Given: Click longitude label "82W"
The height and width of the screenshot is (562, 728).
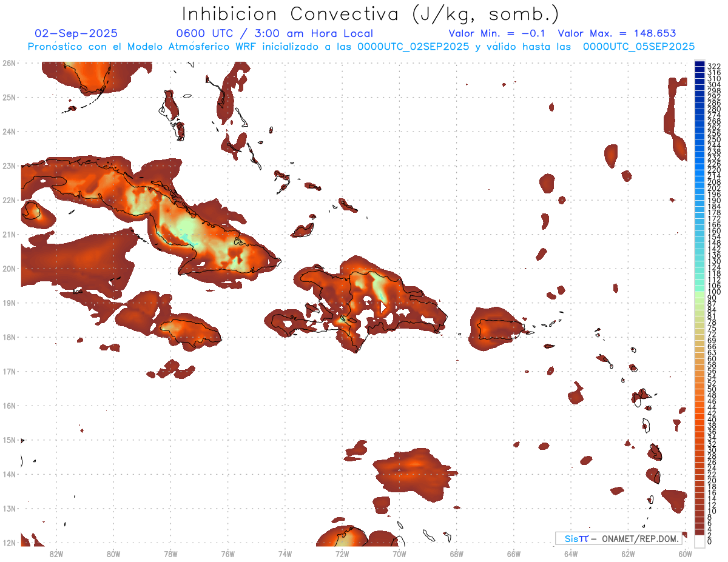Looking at the screenshot, I should (56, 554).
